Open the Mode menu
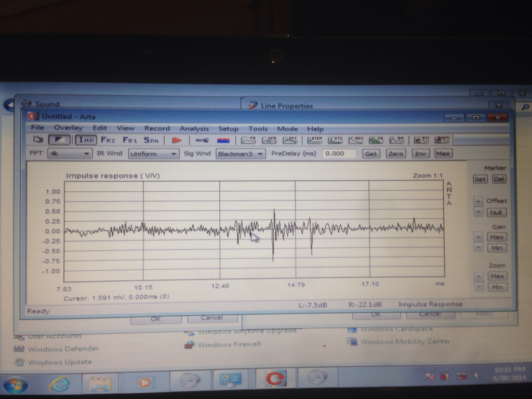This screenshot has height=399, width=532. coord(287,129)
